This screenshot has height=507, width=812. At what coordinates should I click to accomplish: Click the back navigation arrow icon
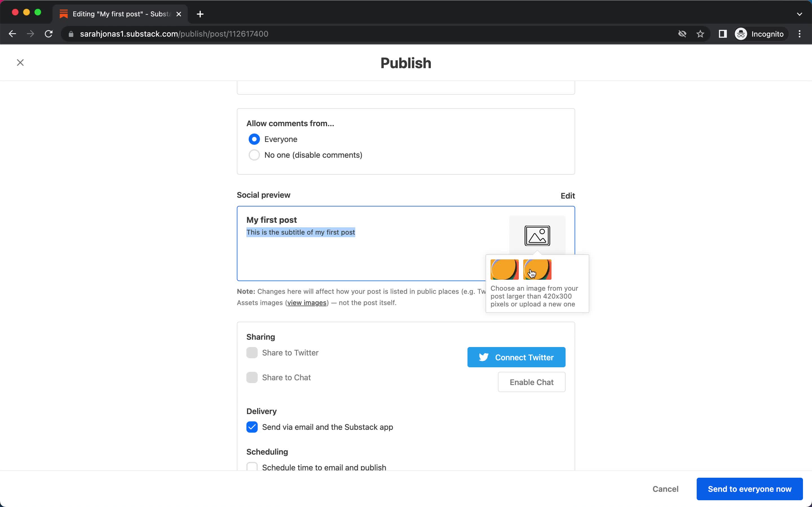pos(11,34)
